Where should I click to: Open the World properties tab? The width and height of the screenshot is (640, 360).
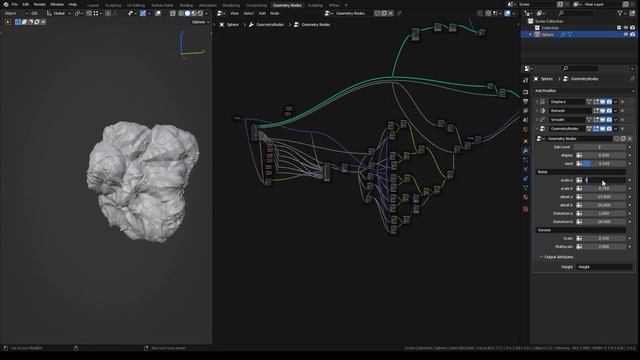525,129
